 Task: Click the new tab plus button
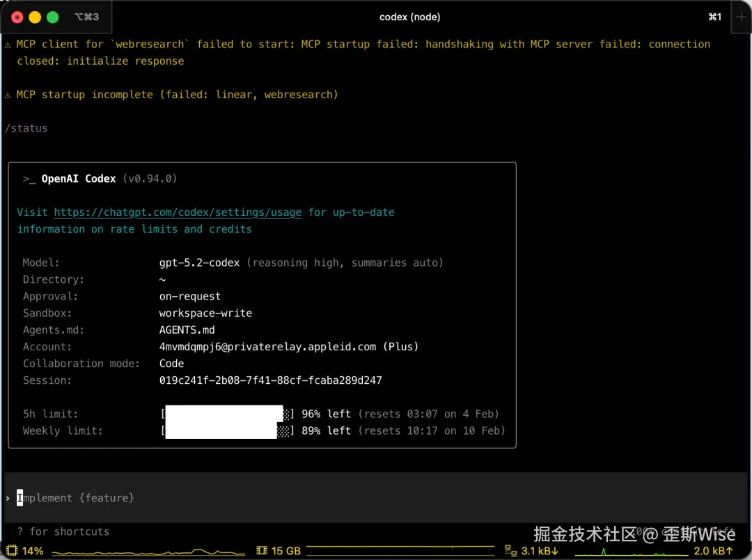(741, 17)
